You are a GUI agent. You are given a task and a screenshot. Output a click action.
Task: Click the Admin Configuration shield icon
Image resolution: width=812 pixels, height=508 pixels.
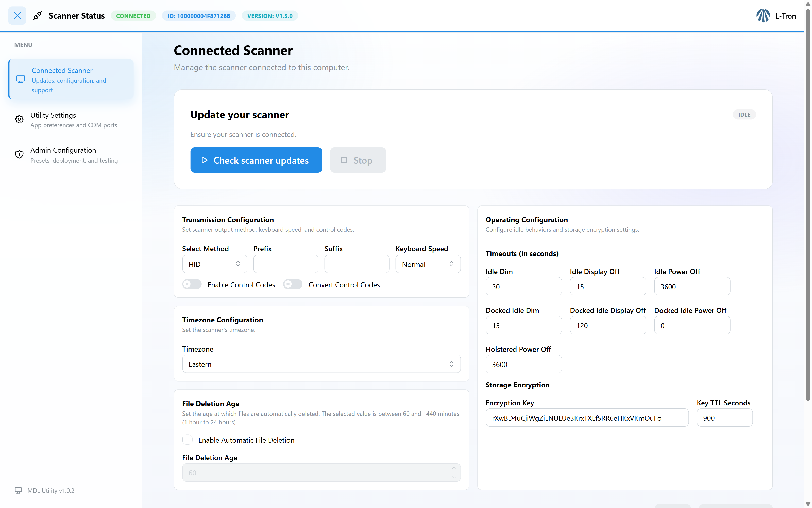pyautogui.click(x=19, y=154)
